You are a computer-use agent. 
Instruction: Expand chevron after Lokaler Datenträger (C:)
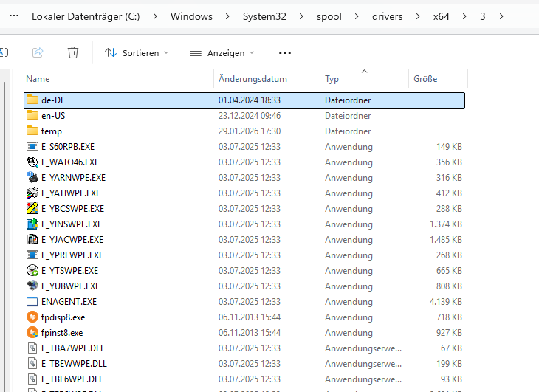(155, 16)
